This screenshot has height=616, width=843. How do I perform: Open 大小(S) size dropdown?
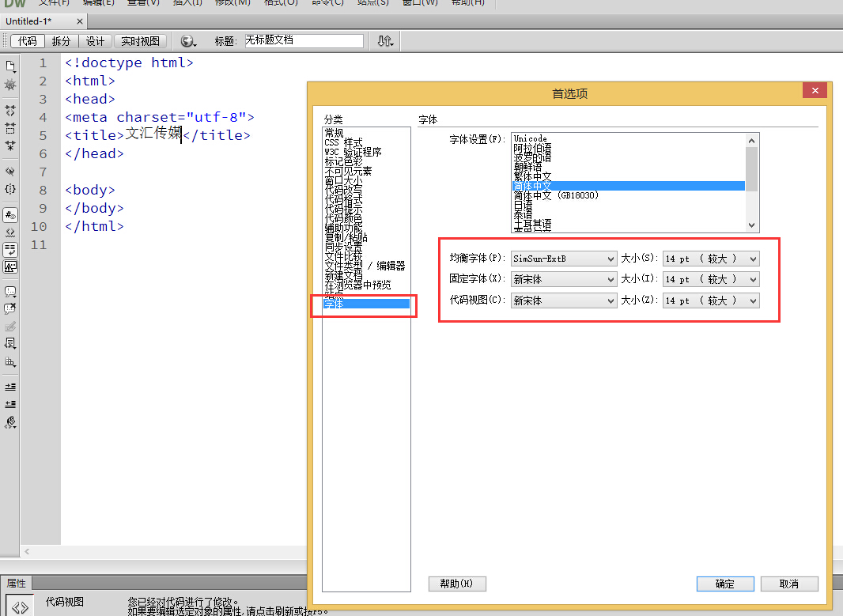(711, 259)
